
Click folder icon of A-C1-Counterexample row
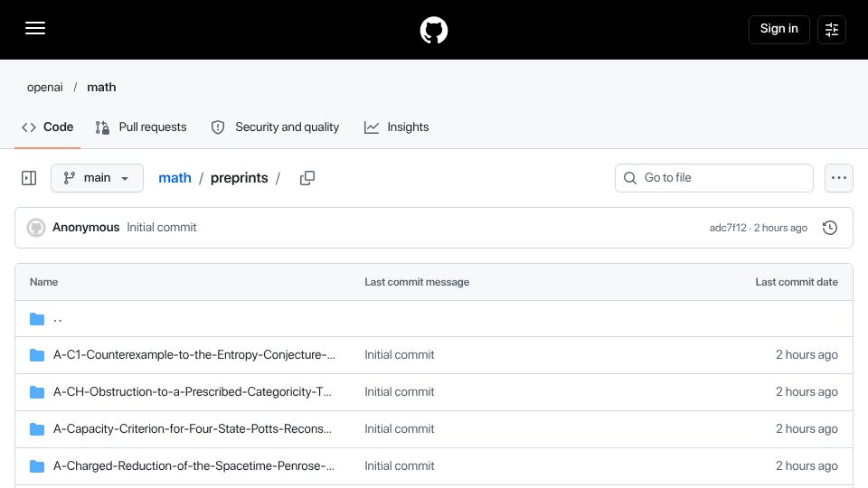coord(37,355)
